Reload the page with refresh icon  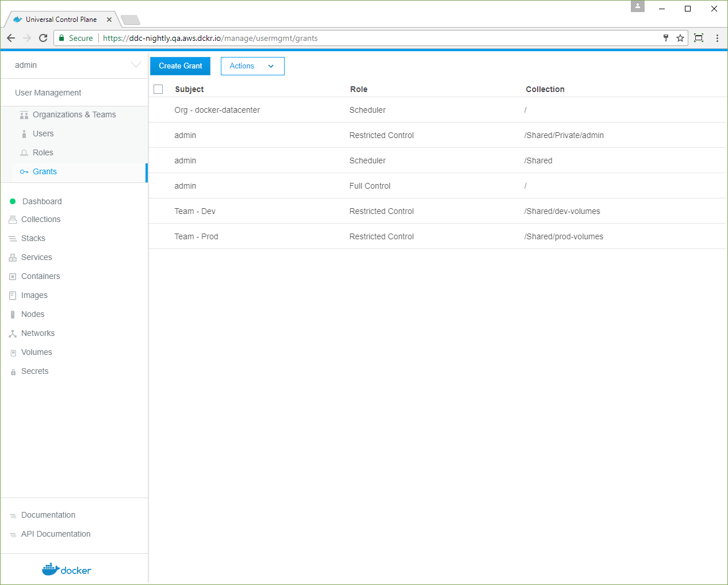[x=43, y=38]
